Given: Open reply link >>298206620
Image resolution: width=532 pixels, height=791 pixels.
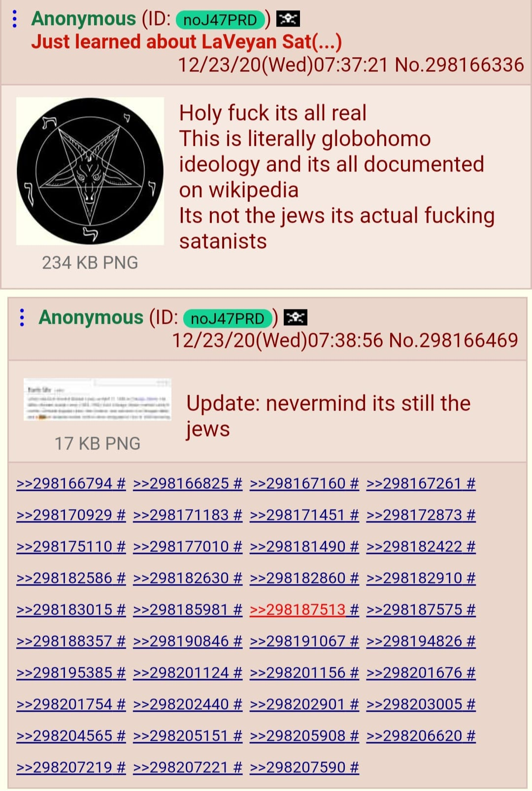Looking at the screenshot, I should click(x=414, y=736).
